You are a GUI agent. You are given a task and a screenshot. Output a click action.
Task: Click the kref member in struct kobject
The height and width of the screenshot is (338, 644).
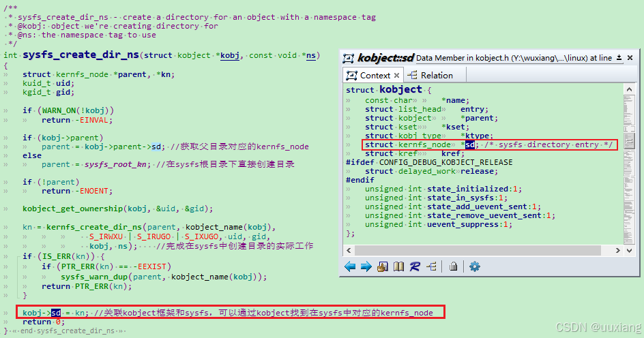[451, 153]
